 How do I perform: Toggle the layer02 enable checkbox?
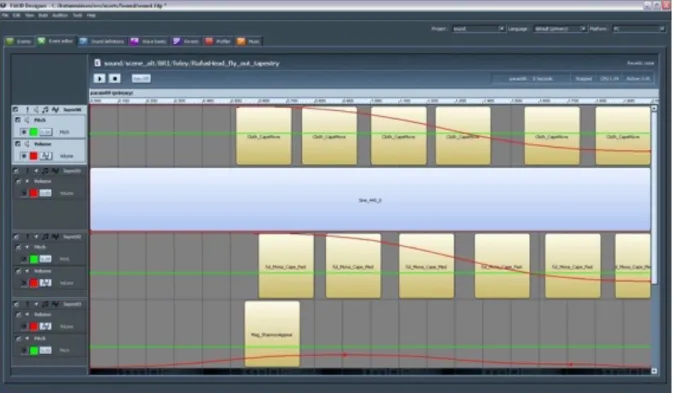(16, 237)
